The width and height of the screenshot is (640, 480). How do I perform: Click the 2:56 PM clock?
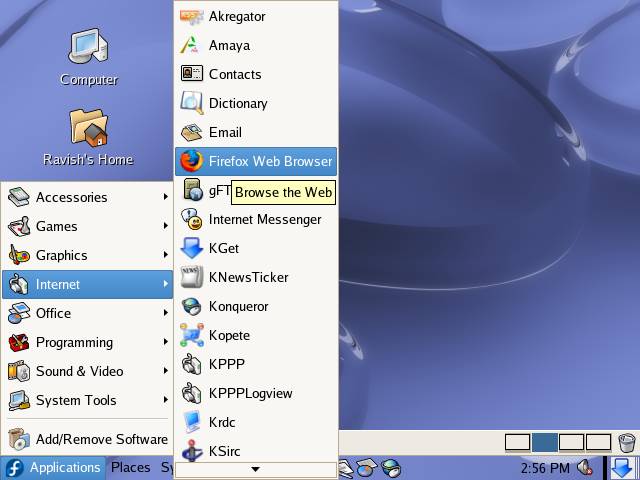click(x=545, y=467)
